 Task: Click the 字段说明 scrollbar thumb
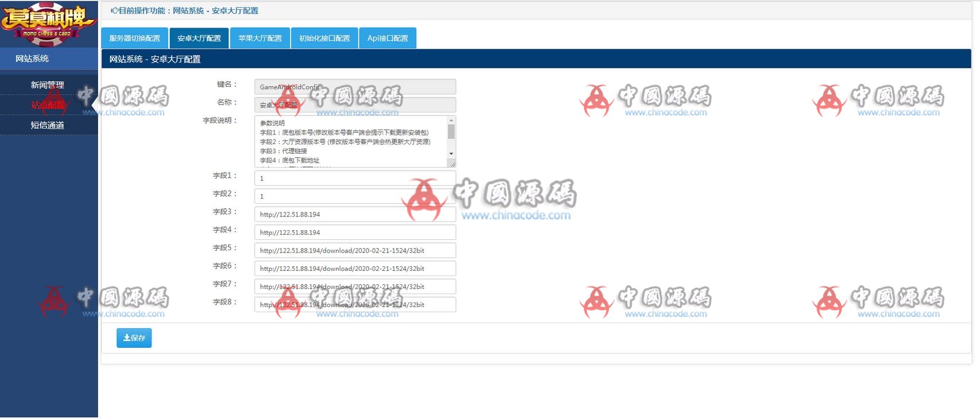click(451, 131)
